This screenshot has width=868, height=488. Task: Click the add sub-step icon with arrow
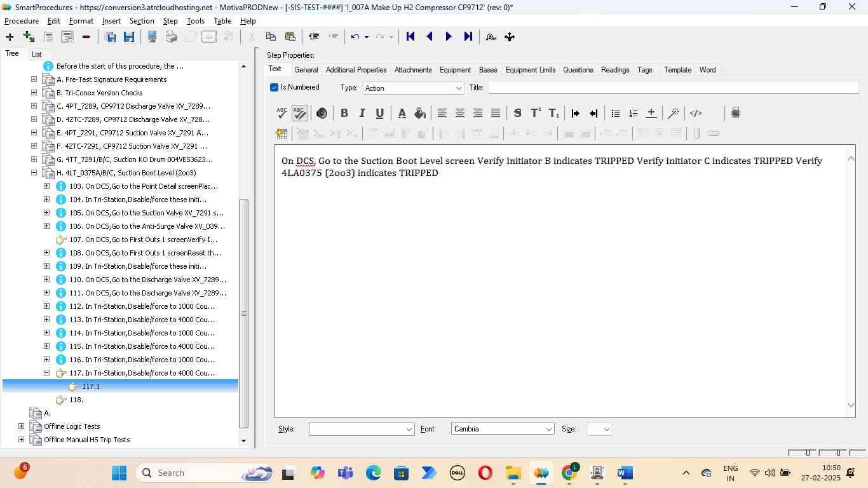(29, 37)
